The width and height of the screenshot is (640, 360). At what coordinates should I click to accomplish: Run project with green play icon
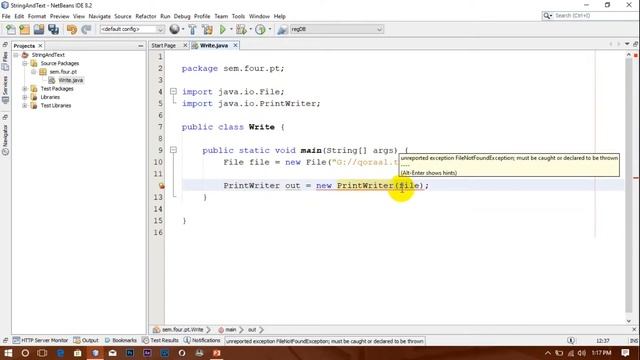(x=222, y=29)
